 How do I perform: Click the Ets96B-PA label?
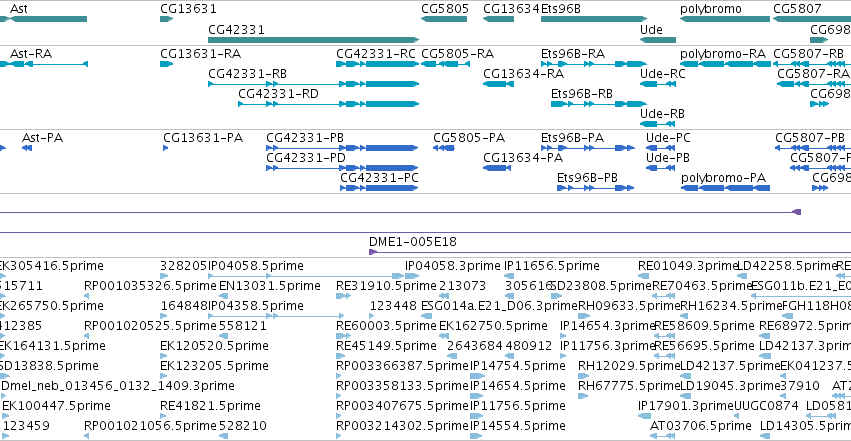click(572, 138)
